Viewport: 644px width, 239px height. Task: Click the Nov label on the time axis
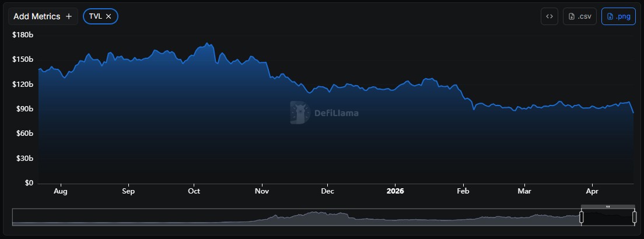tap(262, 191)
